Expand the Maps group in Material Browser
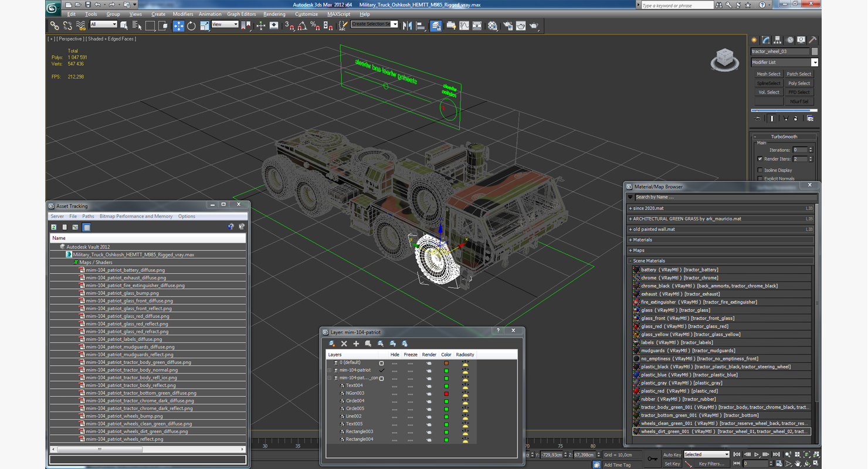Screen dimensions: 868x469 click(630, 250)
